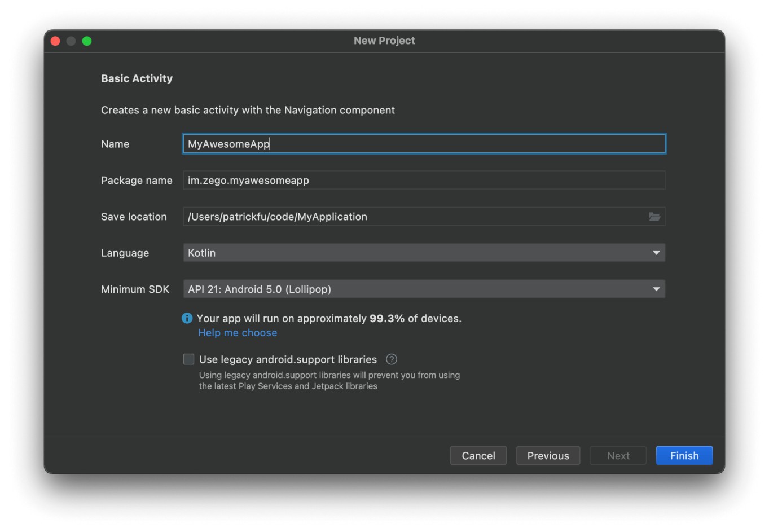Select the MyAwesomeApp text in the Name field
This screenshot has width=769, height=532.
(x=228, y=144)
